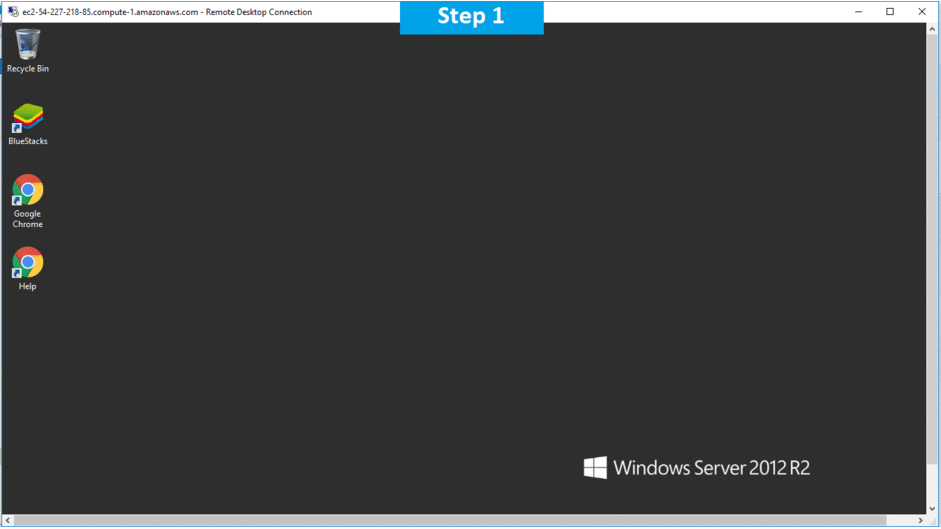Screen dimensions: 941x529
Task: Minimize the Remote Desktop Connection window
Action: (x=858, y=12)
